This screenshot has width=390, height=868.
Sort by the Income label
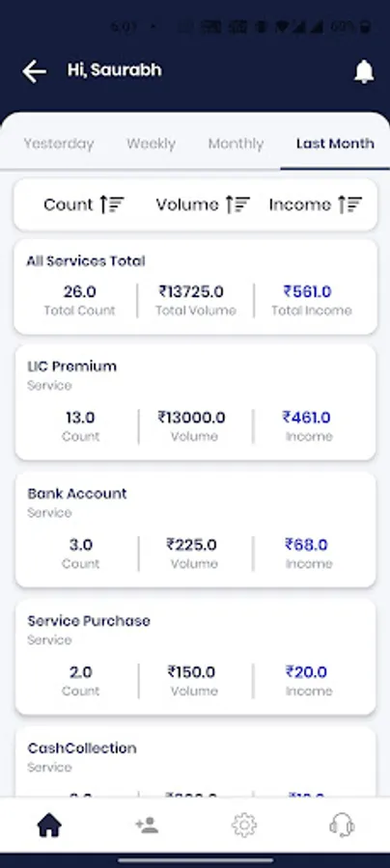(x=299, y=204)
